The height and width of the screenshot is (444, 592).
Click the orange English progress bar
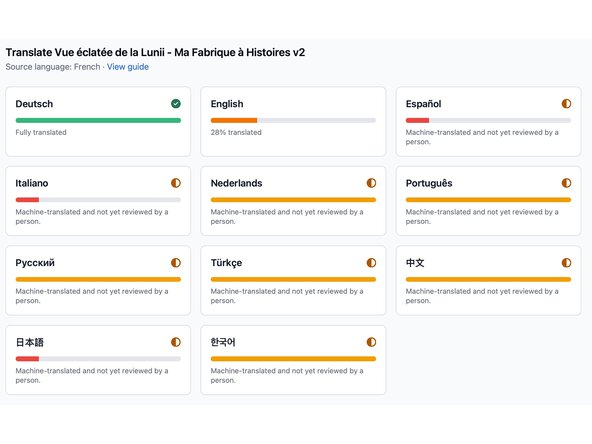coord(234,120)
